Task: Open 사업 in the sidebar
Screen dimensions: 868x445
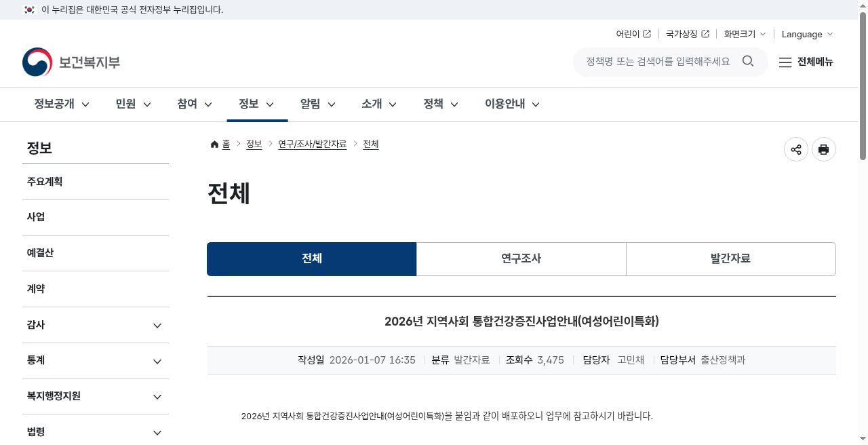Action: click(96, 218)
